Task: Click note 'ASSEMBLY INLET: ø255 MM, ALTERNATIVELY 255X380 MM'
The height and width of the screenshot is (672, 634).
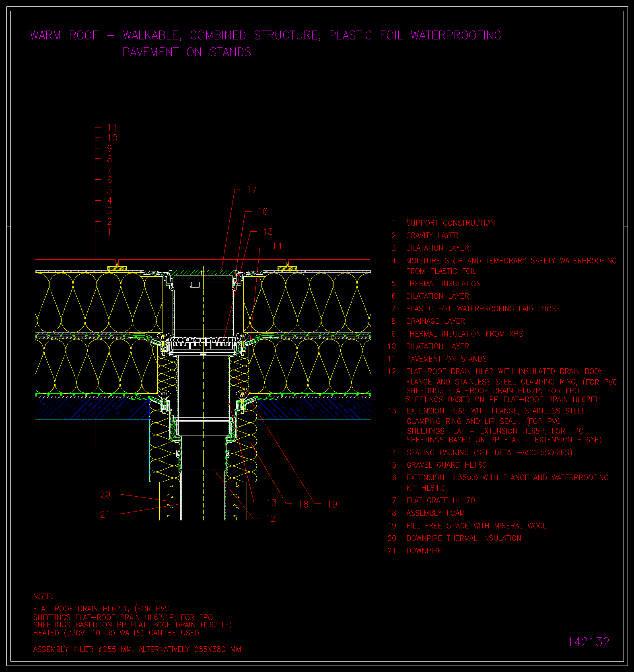Action: tap(137, 649)
